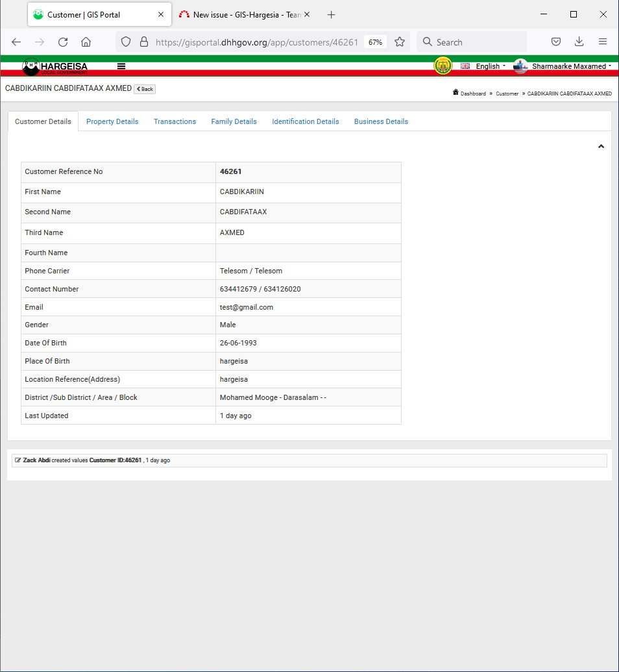Viewport: 619px width, 672px height.
Task: Click Zack Abdi name in activity log
Action: click(36, 460)
